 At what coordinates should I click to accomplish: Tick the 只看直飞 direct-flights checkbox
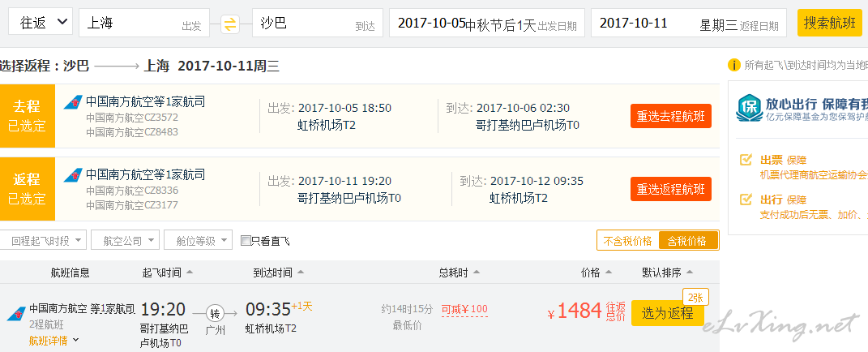pyautogui.click(x=246, y=241)
